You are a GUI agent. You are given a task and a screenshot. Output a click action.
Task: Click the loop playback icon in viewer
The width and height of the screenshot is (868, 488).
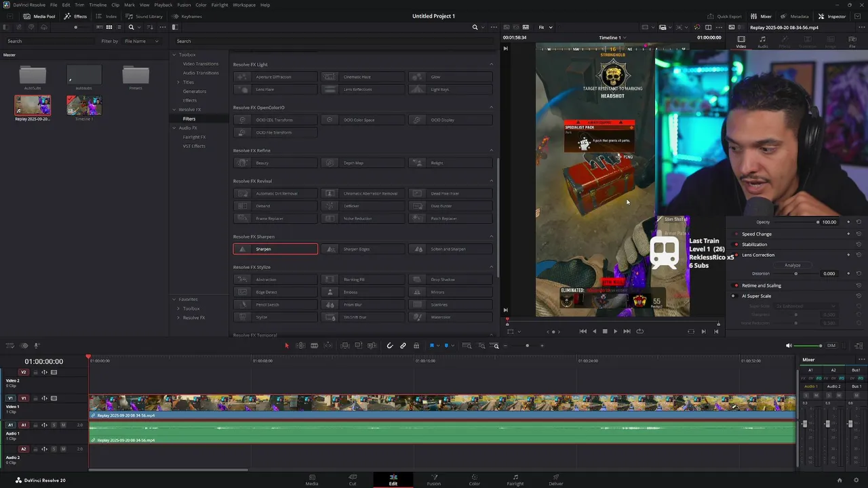[639, 331]
